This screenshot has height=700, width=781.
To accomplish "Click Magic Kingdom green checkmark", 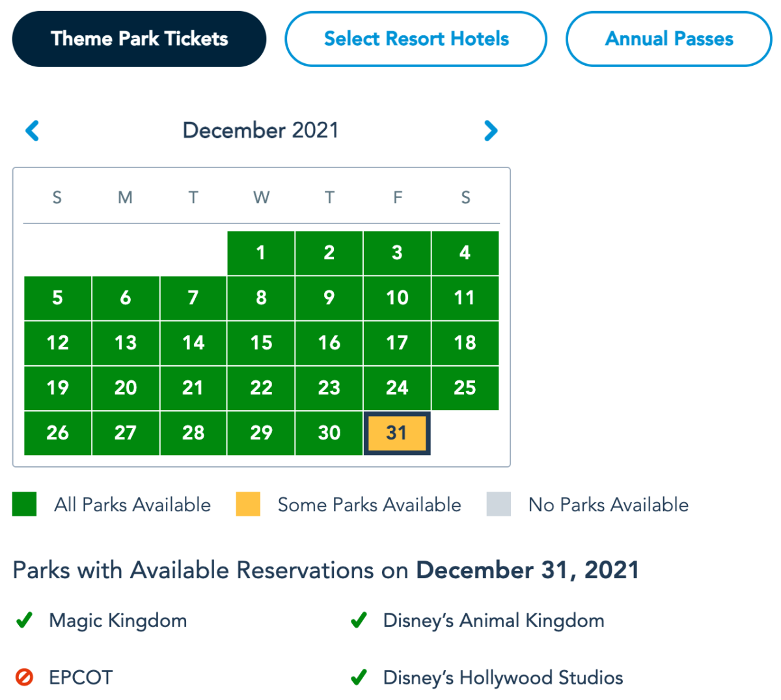I will pos(24,621).
